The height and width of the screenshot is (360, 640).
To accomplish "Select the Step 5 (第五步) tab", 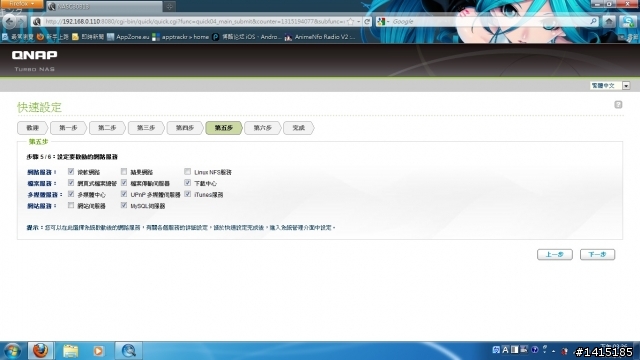I will coord(224,128).
